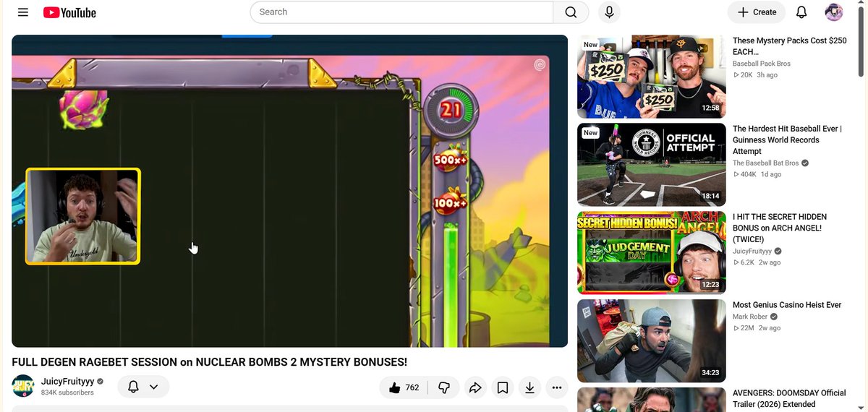Image resolution: width=868 pixels, height=412 pixels.
Task: Share this video
Action: [x=475, y=387]
